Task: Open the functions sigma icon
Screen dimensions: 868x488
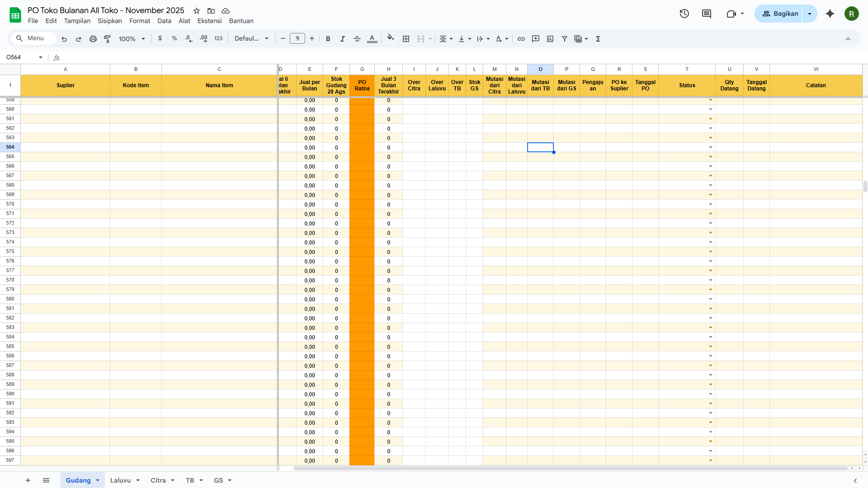Action: [x=598, y=39]
